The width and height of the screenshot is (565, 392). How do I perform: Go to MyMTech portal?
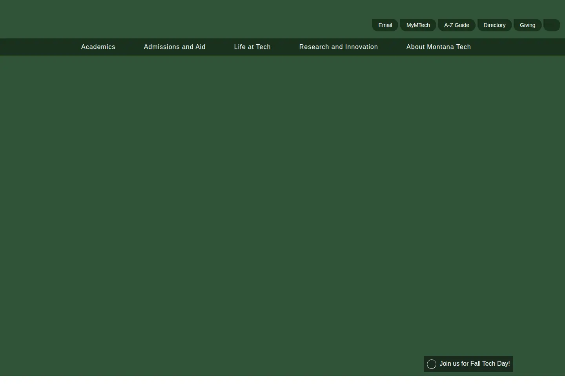(x=418, y=25)
